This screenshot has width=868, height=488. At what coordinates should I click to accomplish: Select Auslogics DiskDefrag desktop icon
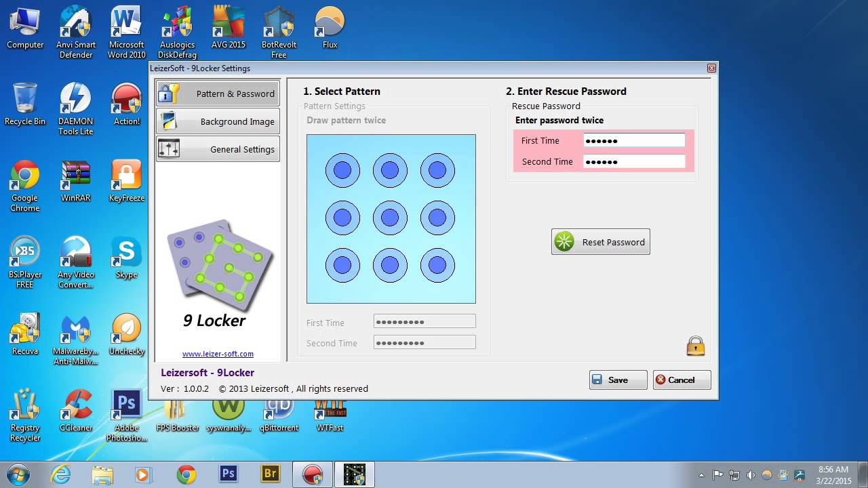[x=177, y=32]
